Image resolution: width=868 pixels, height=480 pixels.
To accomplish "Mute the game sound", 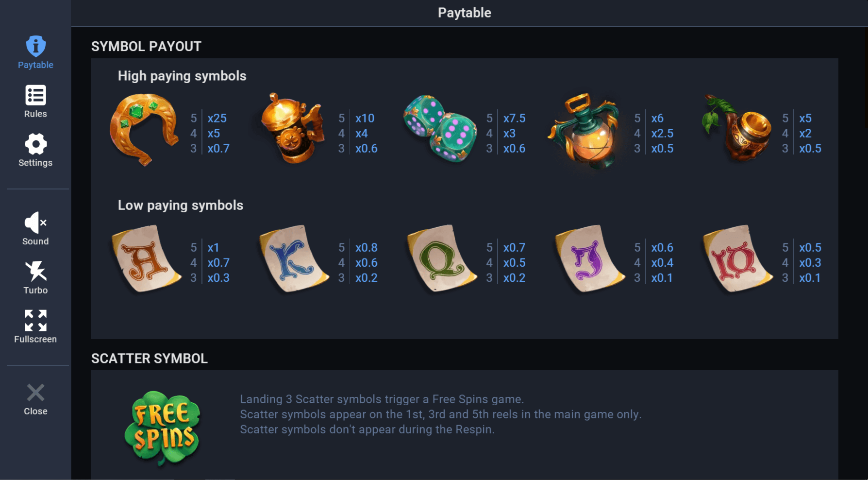I will tap(34, 228).
